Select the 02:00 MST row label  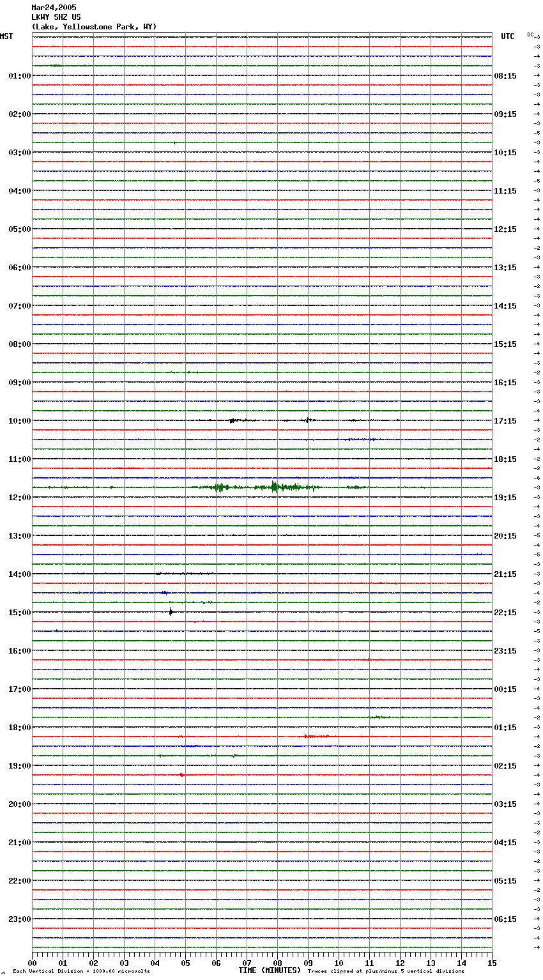[x=20, y=114]
